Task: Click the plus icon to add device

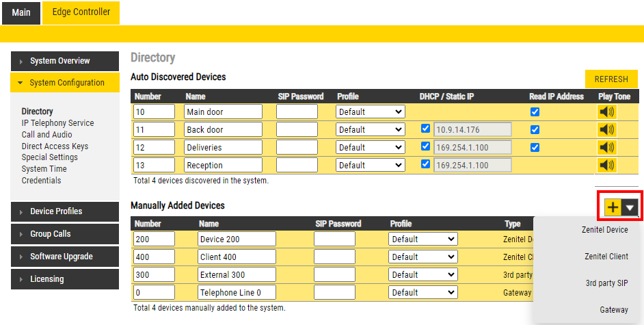Action: click(613, 207)
